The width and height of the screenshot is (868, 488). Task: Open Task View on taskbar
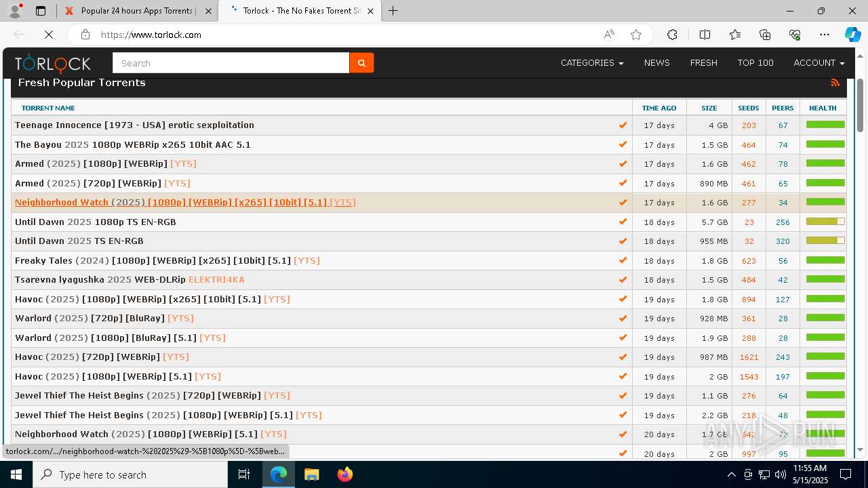(244, 474)
